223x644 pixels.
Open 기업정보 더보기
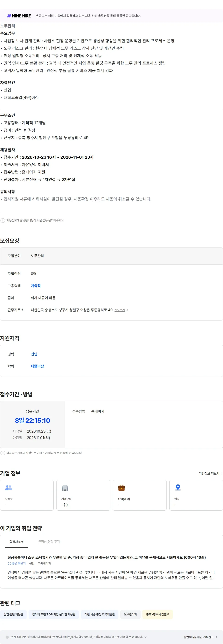[x=210, y=473]
